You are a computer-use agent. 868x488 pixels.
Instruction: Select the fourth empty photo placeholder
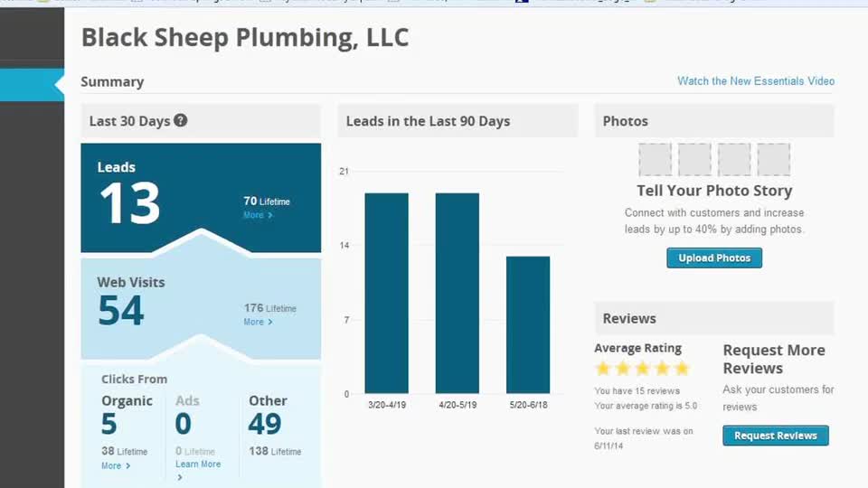click(x=773, y=159)
